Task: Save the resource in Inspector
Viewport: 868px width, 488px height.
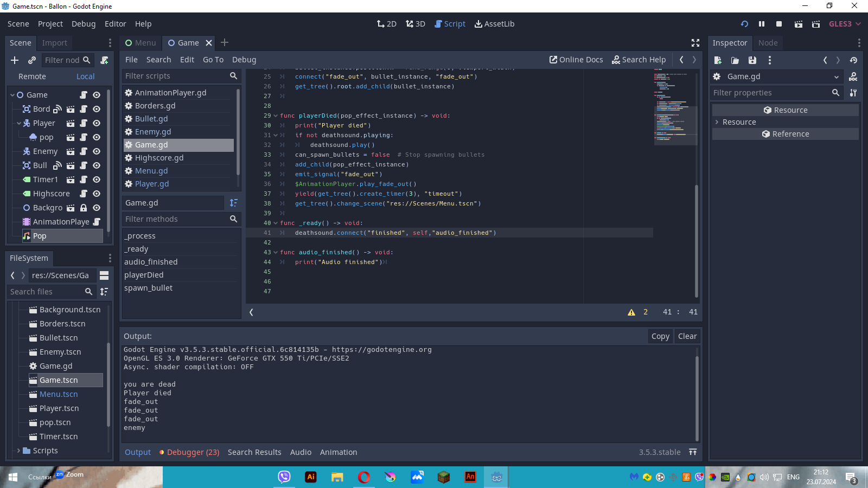Action: 752,60
